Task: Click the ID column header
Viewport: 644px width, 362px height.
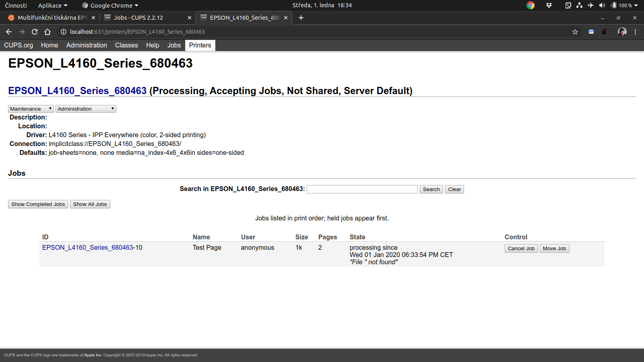Action: tap(45, 237)
